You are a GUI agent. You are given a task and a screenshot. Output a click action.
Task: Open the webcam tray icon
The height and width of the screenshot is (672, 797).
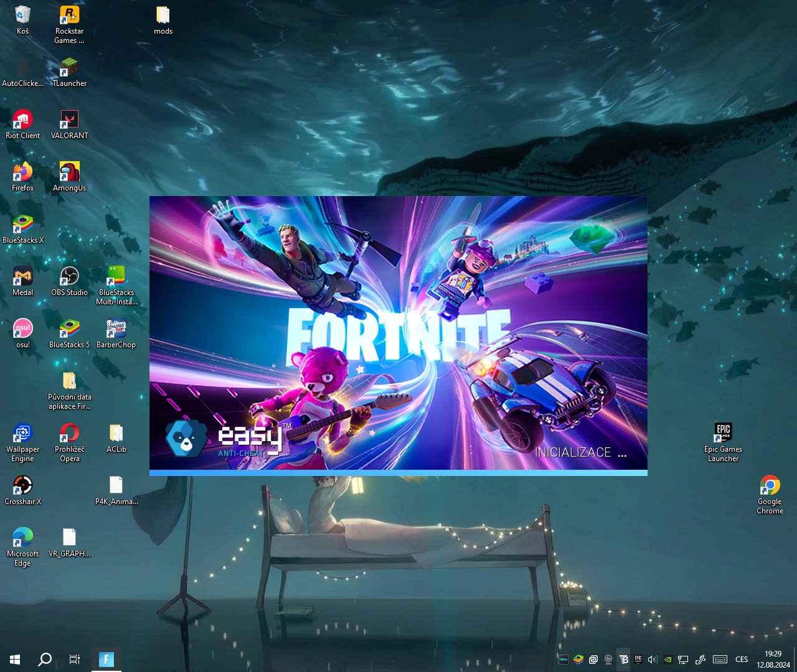coord(608,660)
